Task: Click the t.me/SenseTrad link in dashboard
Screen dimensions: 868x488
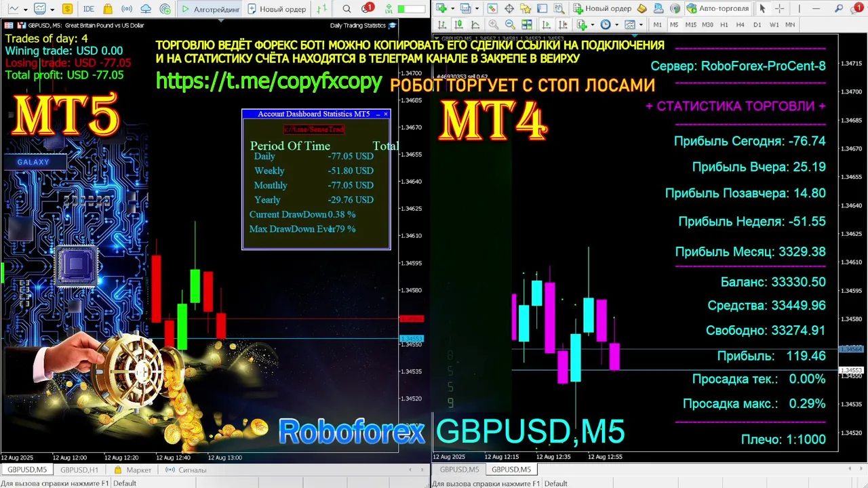Action: [314, 129]
